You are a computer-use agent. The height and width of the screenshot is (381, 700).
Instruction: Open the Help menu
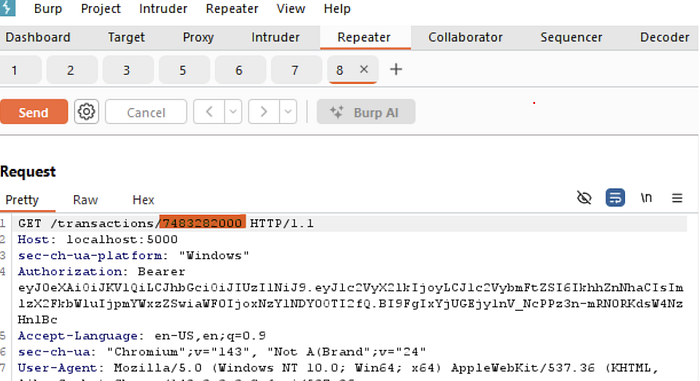[x=337, y=8]
